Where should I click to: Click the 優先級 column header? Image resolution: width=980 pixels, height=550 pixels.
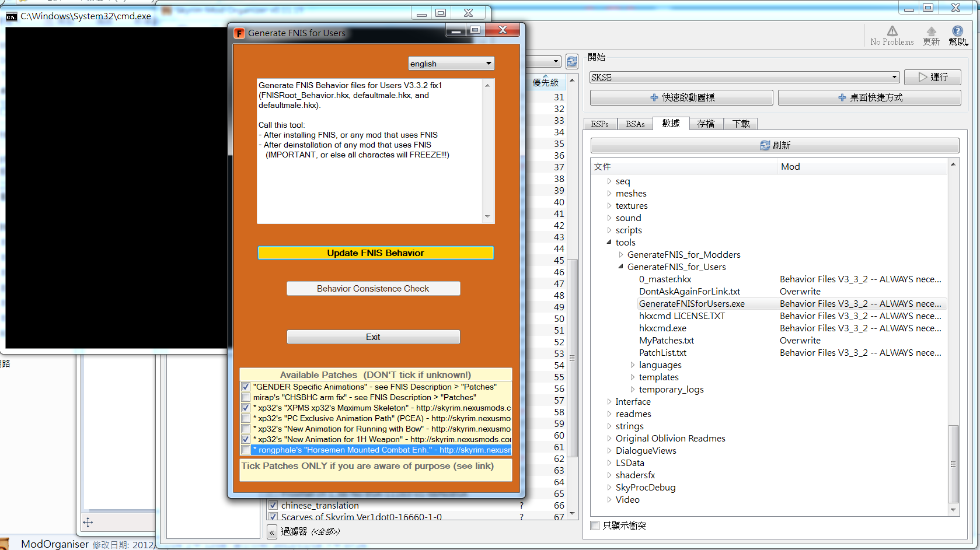(x=546, y=82)
